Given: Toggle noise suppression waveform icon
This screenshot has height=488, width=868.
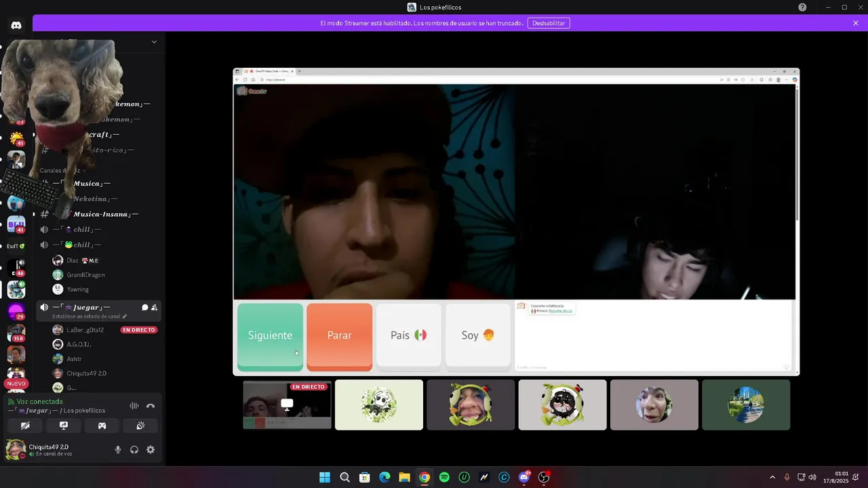Looking at the screenshot, I should point(134,405).
